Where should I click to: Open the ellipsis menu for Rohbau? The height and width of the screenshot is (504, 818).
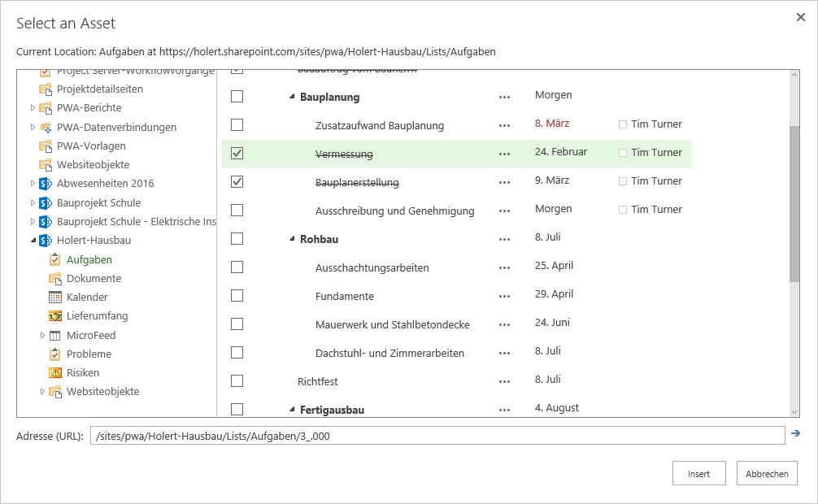(504, 240)
